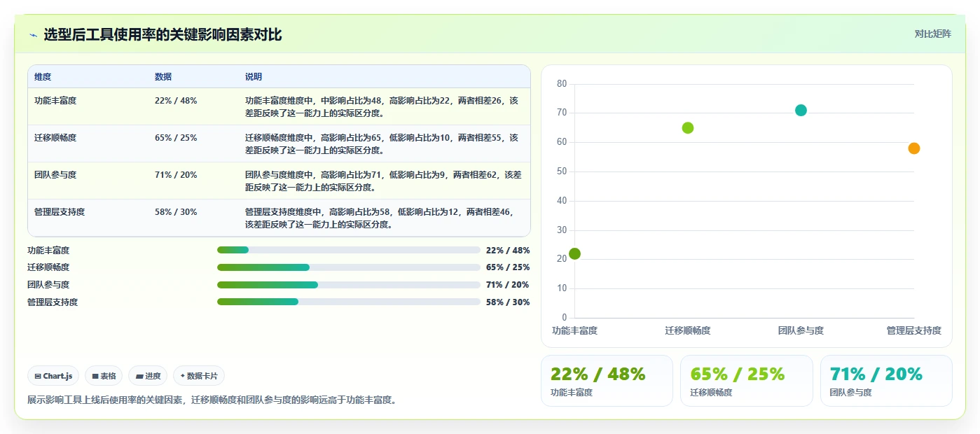Click the 团队参与度 table row label
This screenshot has width=980, height=434.
(x=55, y=175)
